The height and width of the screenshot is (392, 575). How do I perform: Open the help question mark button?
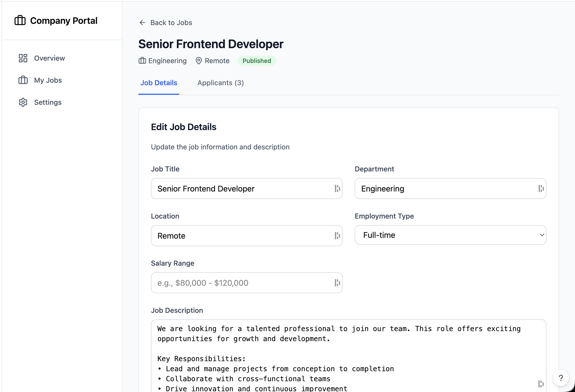tap(561, 378)
